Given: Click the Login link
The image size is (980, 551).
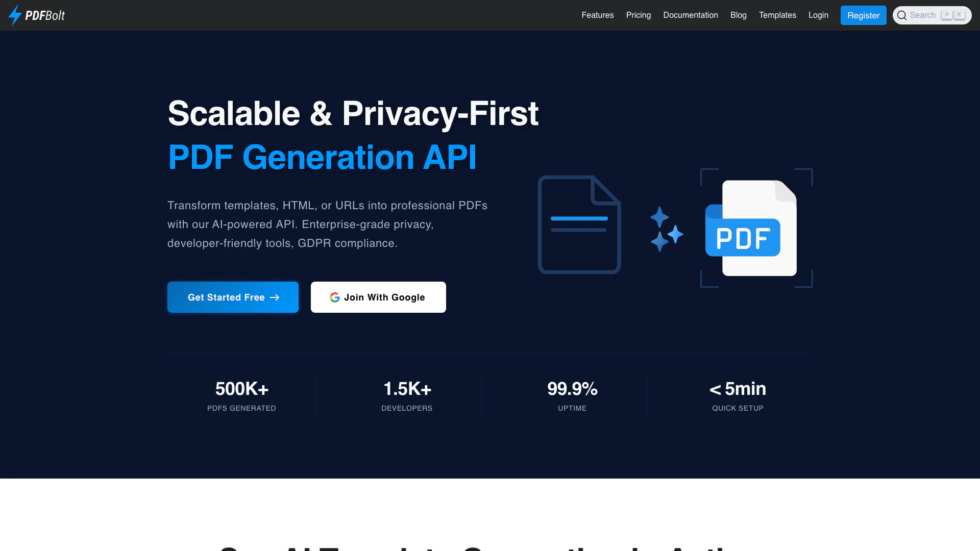Looking at the screenshot, I should tap(818, 15).
